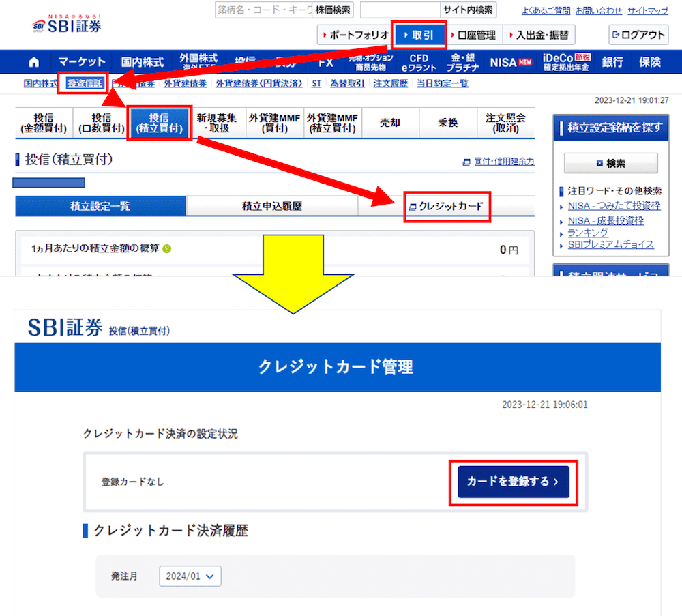Screen dimensions: 682x616
Task: Open the 外国株式 navigation item
Action: (198, 61)
